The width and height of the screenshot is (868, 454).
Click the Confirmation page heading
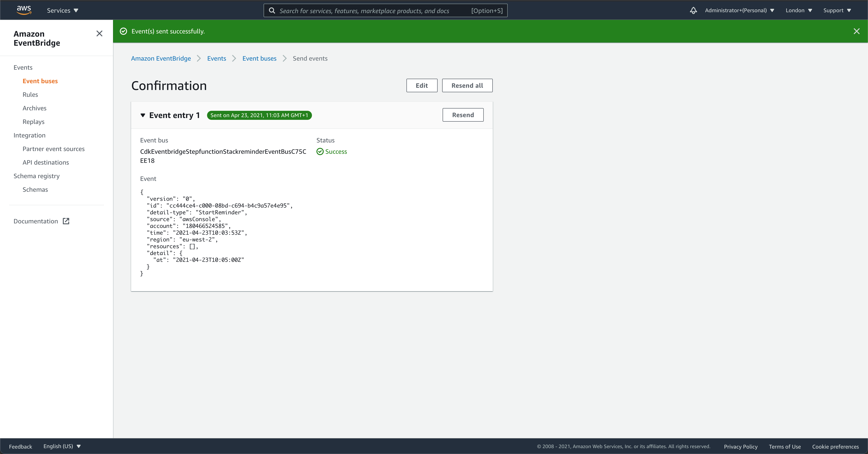click(169, 86)
